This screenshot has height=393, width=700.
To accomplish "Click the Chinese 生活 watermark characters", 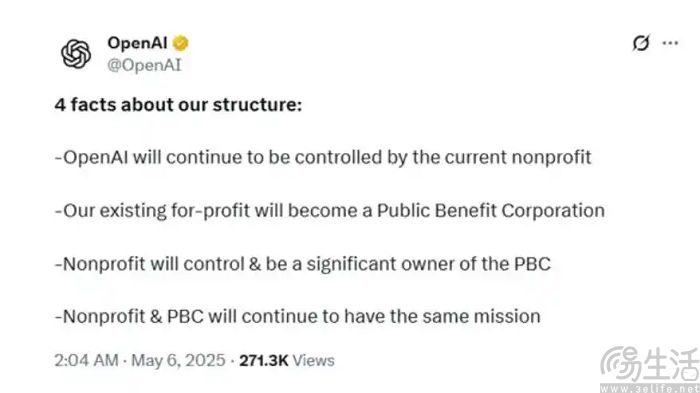I will click(671, 364).
